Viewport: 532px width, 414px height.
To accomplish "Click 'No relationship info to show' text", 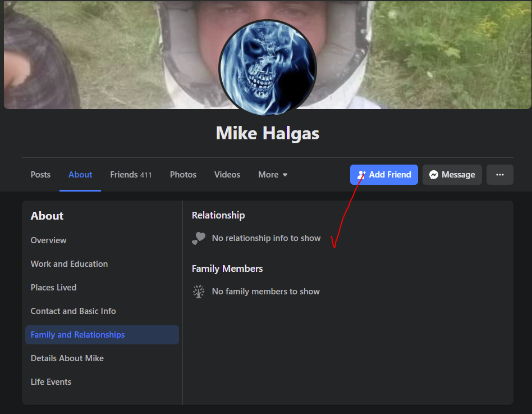I will [267, 238].
